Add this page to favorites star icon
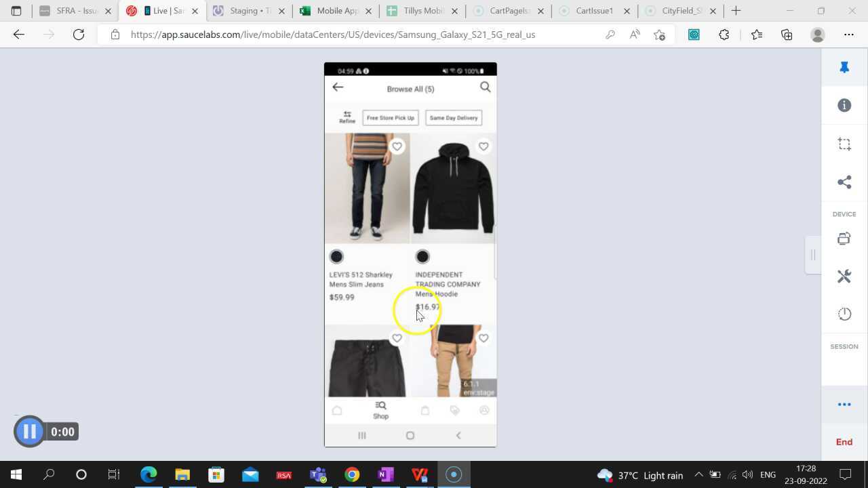 (x=659, y=35)
